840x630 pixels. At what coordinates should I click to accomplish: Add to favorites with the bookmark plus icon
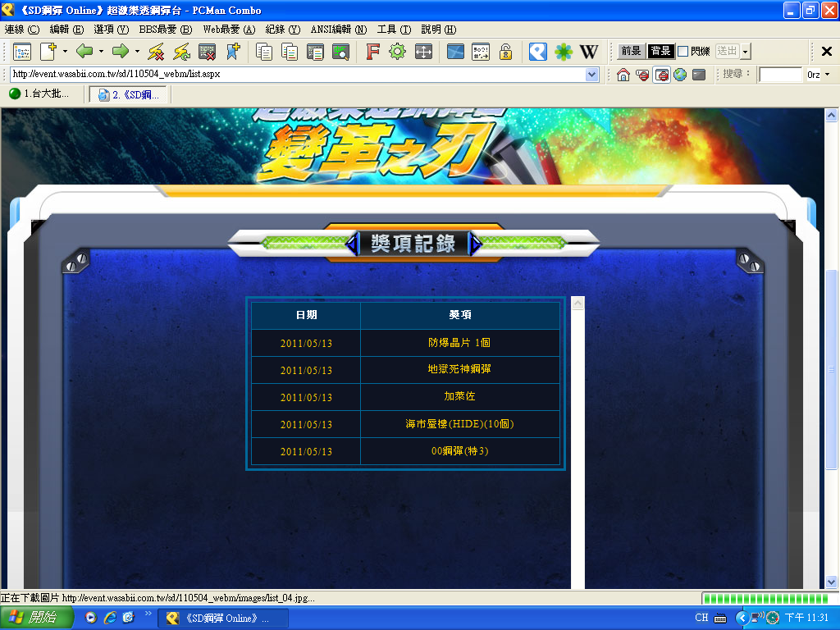tap(233, 52)
